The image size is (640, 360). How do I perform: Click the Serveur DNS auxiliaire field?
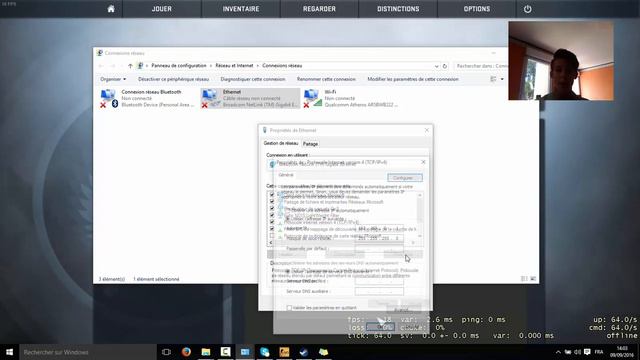pos(379,291)
